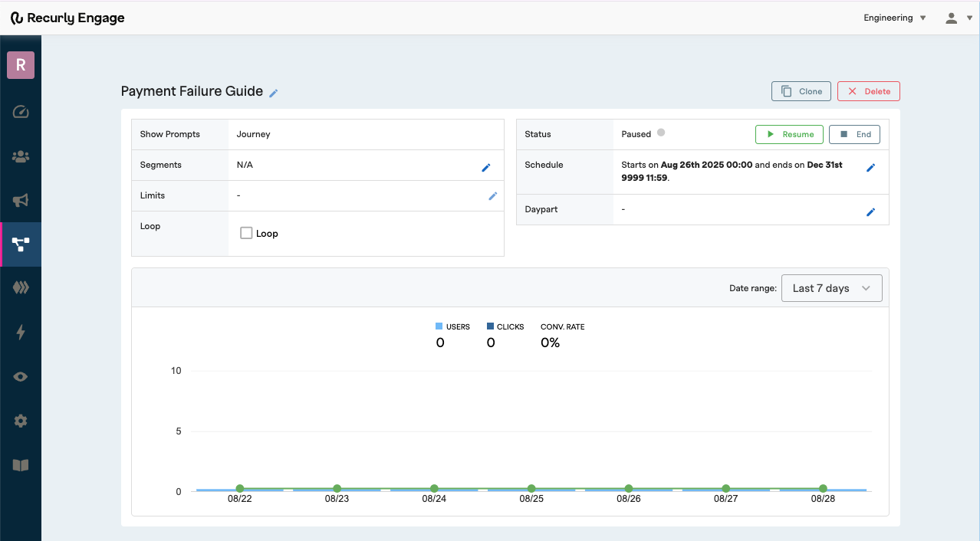
Task: Click the N/A segments value
Action: tap(245, 165)
